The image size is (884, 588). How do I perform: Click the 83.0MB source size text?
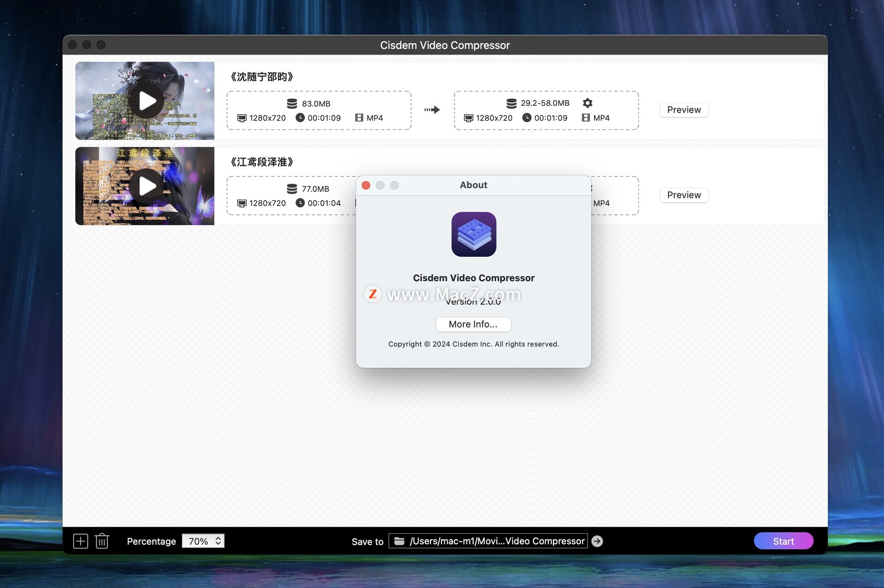(x=316, y=104)
